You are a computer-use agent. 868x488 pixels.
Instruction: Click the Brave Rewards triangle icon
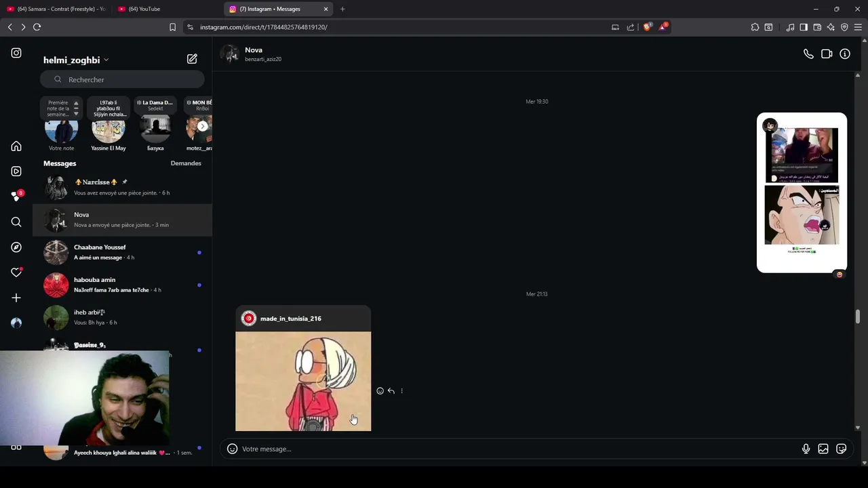click(663, 27)
